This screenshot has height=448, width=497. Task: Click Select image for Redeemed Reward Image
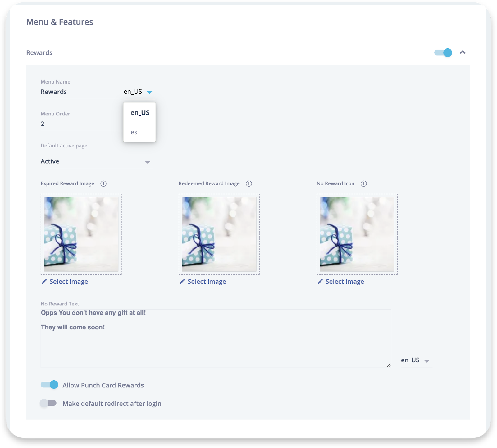pos(207,282)
